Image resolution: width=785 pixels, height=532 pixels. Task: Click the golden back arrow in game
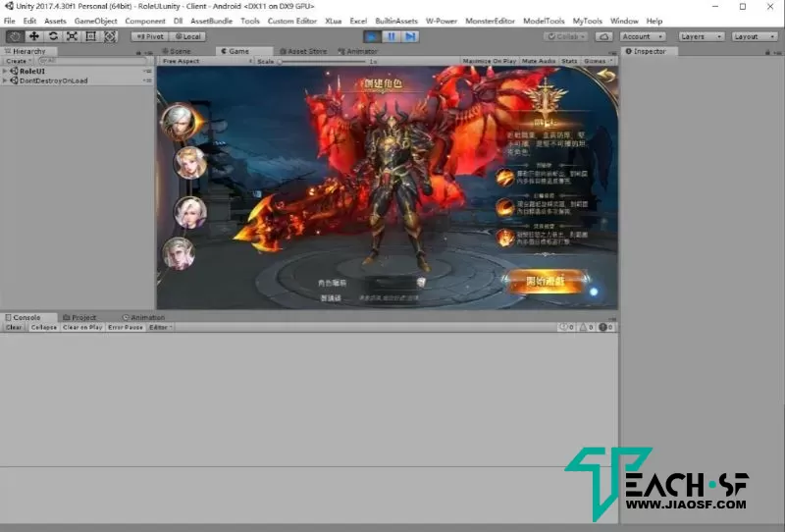click(606, 76)
